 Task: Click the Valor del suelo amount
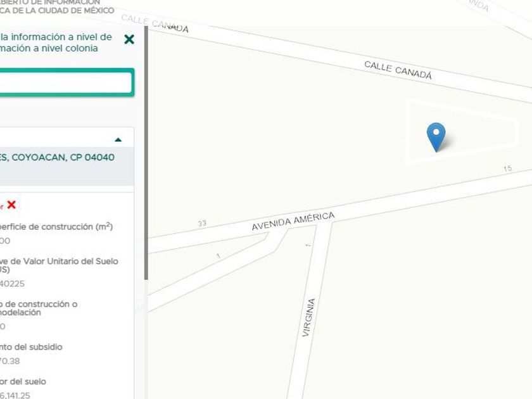pos(15,395)
